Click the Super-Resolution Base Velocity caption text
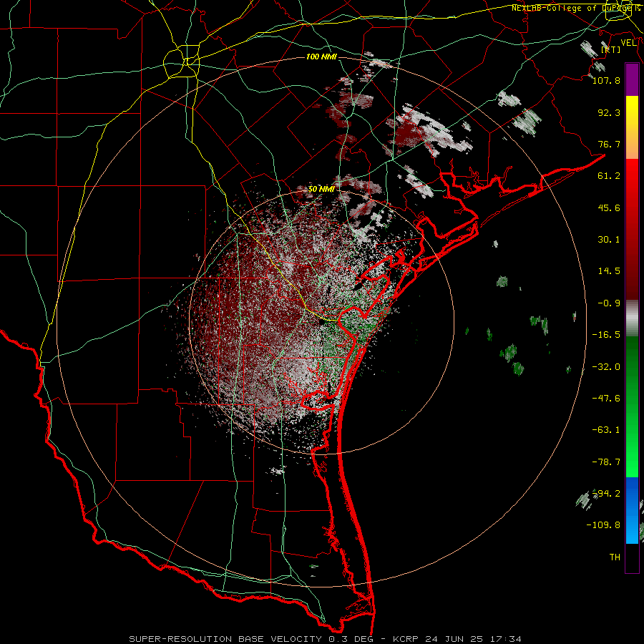644x644 pixels. click(x=325, y=639)
